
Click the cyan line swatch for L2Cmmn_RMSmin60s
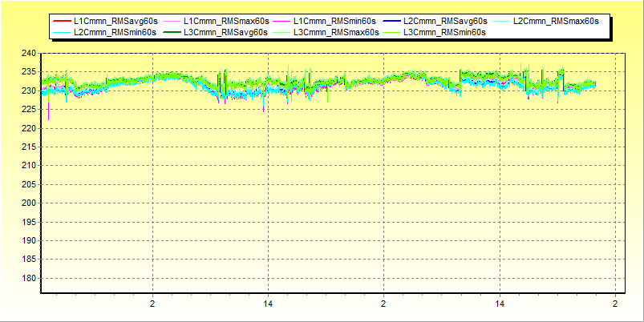(x=62, y=31)
